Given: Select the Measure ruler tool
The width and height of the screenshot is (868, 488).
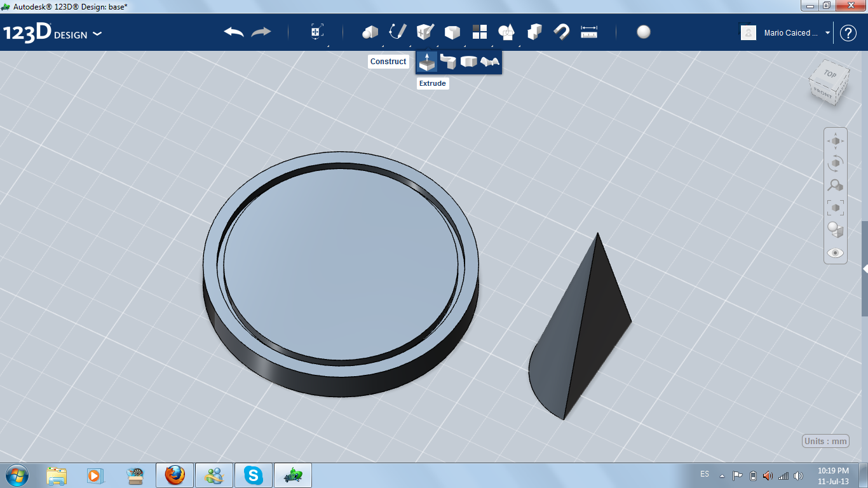Looking at the screenshot, I should tap(589, 32).
